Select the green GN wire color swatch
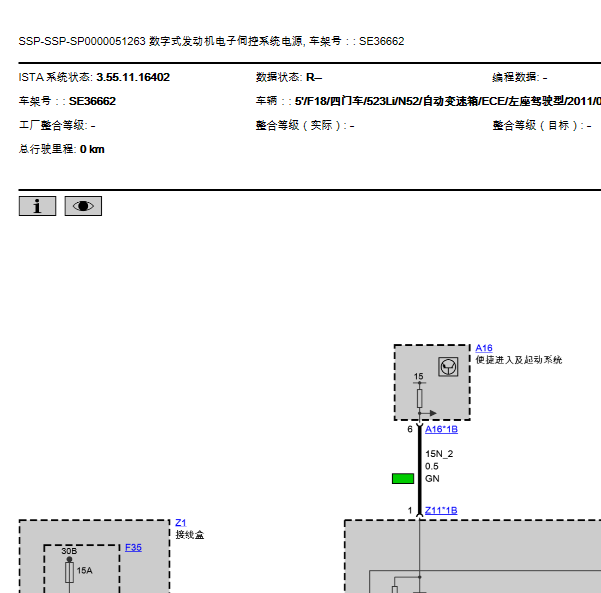Image resolution: width=601 pixels, height=593 pixels. (x=403, y=478)
